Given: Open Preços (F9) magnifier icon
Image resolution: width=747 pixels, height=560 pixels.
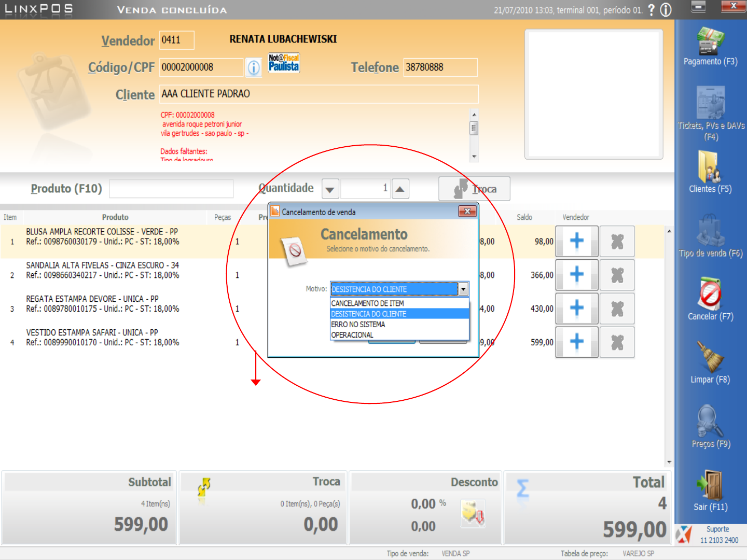Looking at the screenshot, I should coord(710,421).
